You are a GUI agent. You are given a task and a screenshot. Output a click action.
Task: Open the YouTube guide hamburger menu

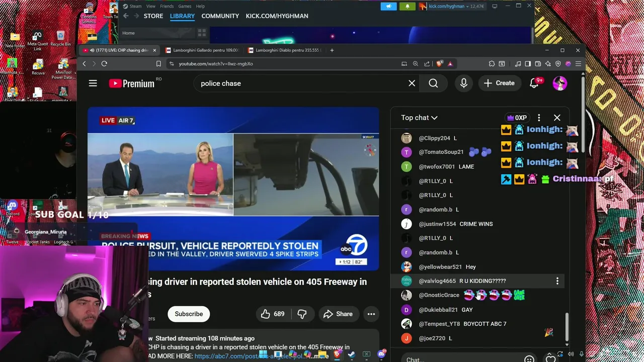click(93, 83)
